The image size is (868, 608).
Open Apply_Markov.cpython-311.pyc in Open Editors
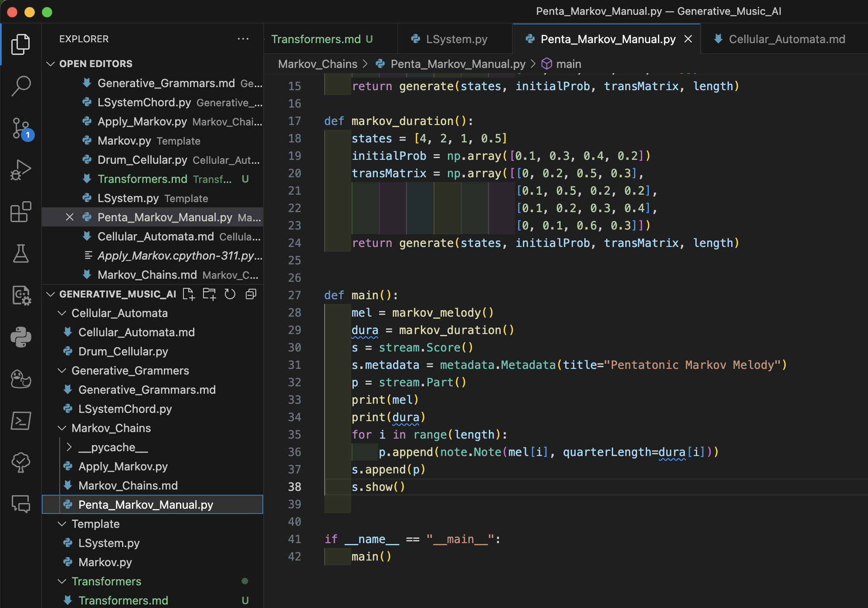[153, 255]
